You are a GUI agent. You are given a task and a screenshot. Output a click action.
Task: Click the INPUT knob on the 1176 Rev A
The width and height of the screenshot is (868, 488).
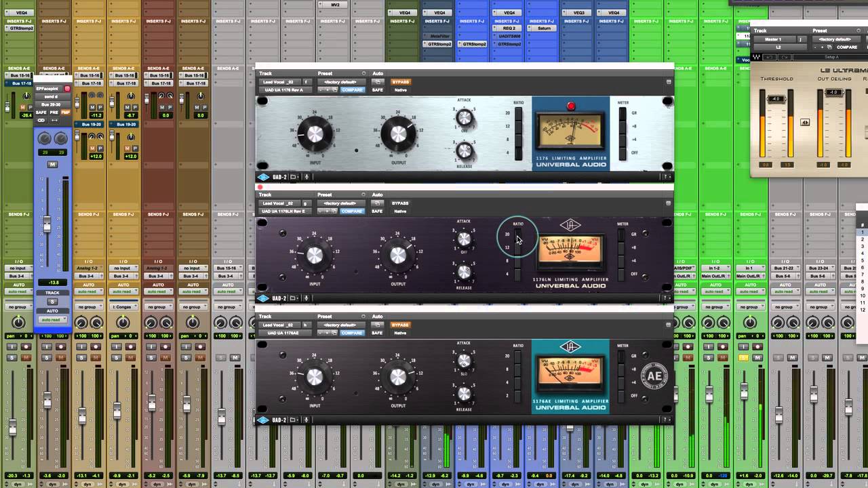coord(315,134)
